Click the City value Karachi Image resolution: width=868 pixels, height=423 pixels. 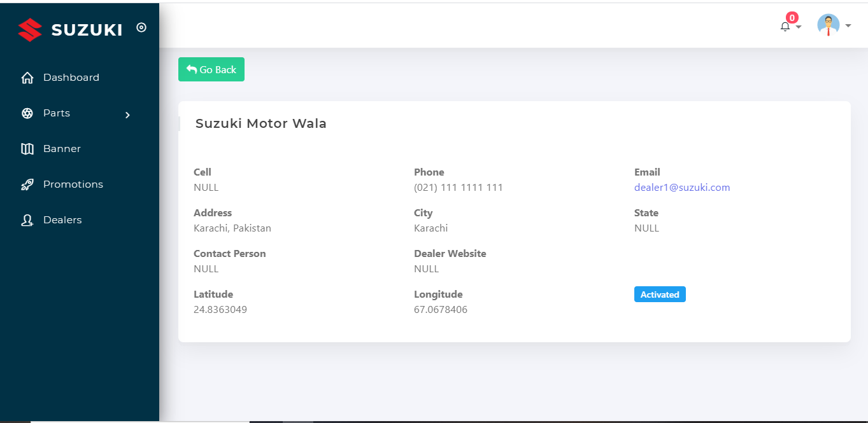[431, 228]
